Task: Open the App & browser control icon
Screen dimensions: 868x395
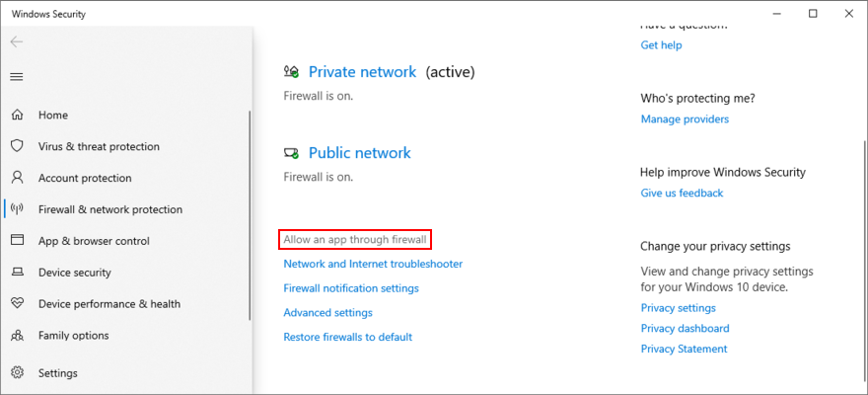Action: click(17, 241)
